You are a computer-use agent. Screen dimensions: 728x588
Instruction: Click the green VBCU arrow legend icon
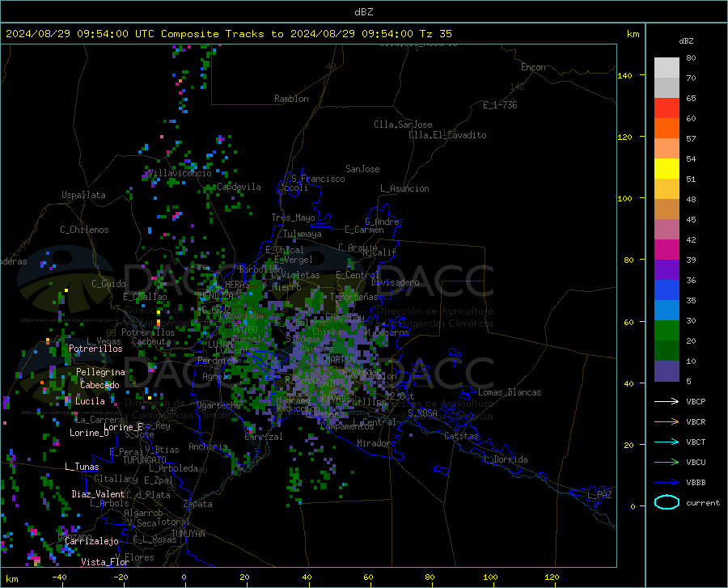click(x=667, y=463)
